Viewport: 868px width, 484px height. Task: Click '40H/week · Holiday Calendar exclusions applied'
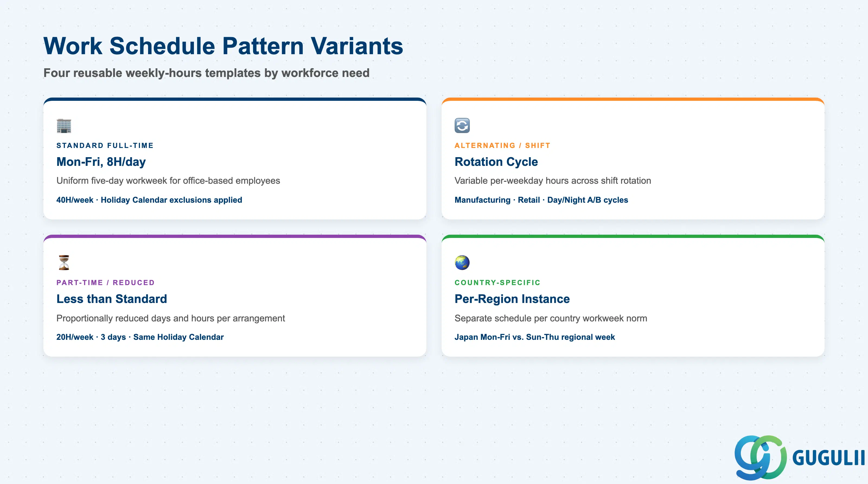pos(149,200)
